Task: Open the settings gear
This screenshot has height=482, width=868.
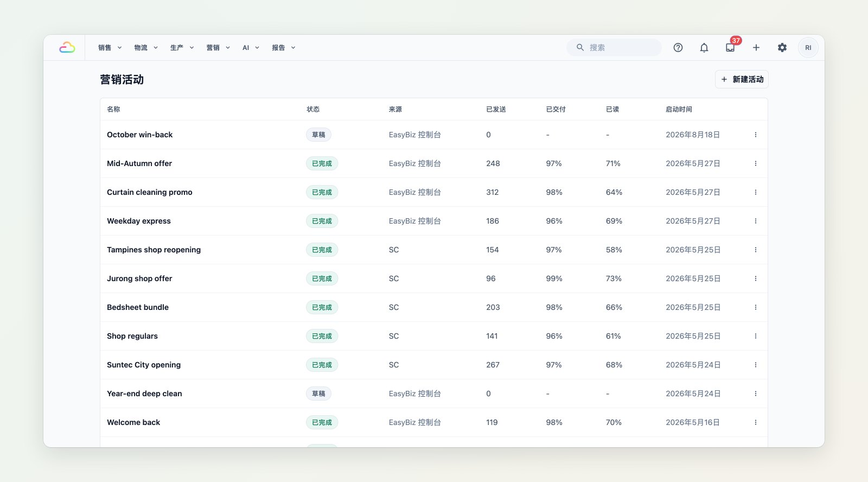Action: pyautogui.click(x=782, y=48)
